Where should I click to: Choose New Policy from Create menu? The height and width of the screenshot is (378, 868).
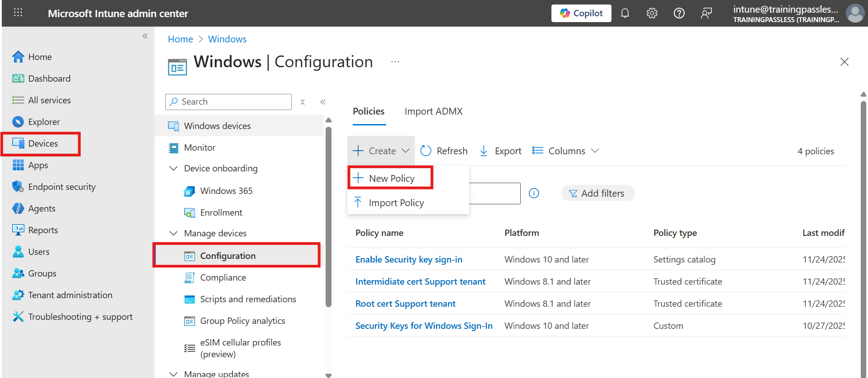[392, 178]
